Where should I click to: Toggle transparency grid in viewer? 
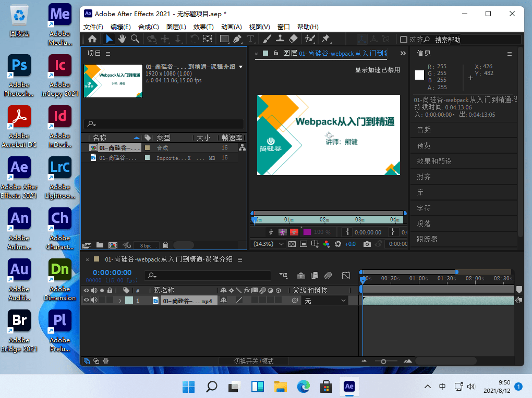292,244
